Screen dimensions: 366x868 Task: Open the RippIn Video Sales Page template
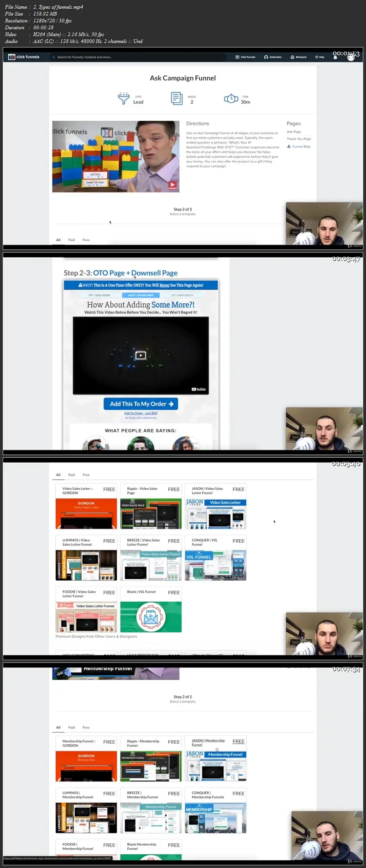pos(151,506)
